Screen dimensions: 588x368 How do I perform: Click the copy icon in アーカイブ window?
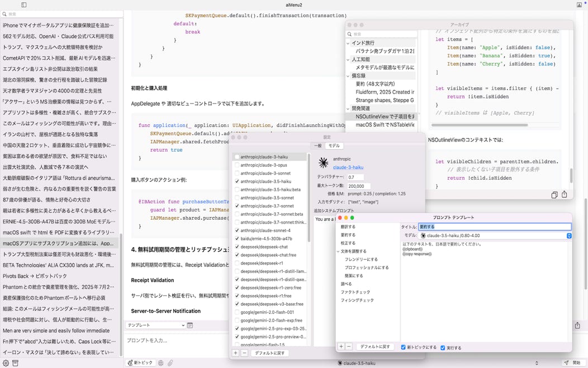click(554, 195)
